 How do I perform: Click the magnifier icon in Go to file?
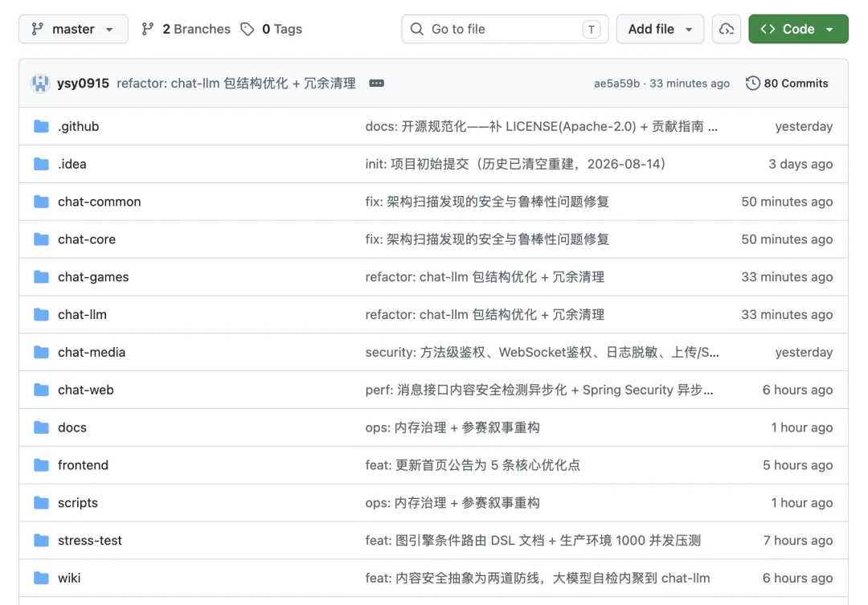pyautogui.click(x=417, y=29)
